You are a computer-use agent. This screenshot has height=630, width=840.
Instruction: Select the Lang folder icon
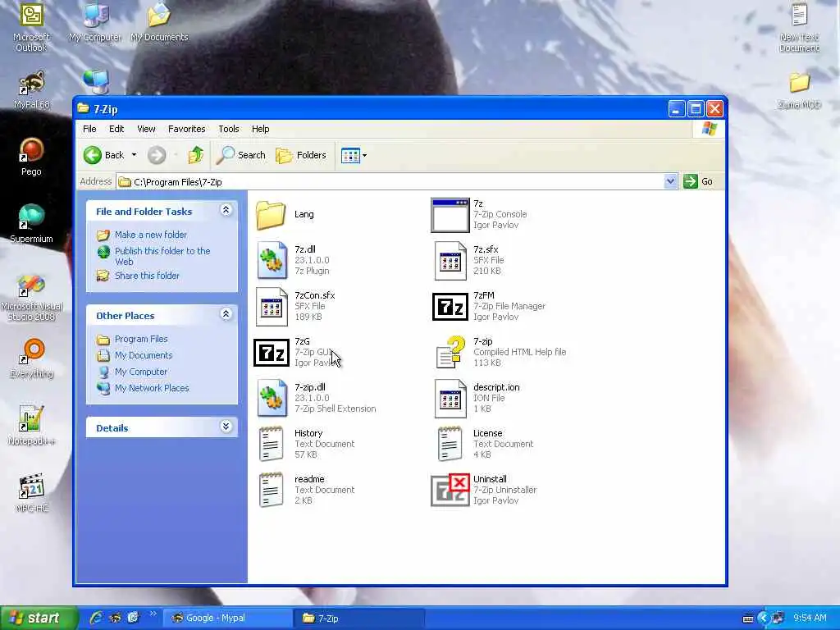tap(271, 215)
